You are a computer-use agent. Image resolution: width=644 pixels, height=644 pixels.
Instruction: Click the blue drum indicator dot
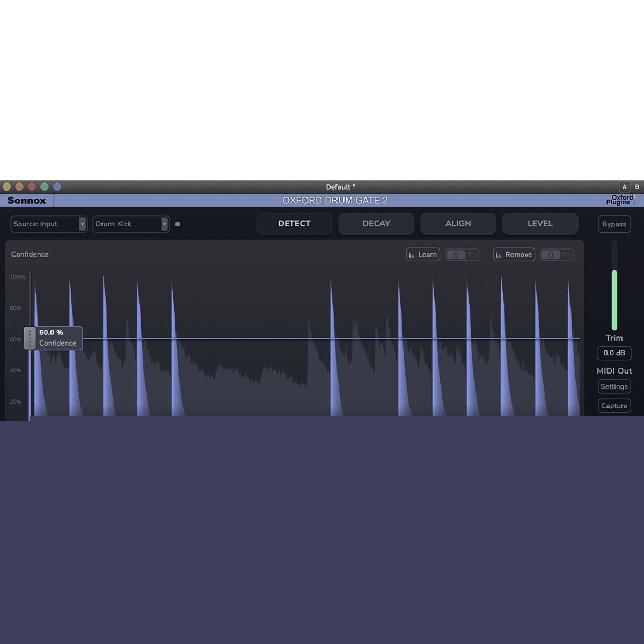[x=178, y=224]
